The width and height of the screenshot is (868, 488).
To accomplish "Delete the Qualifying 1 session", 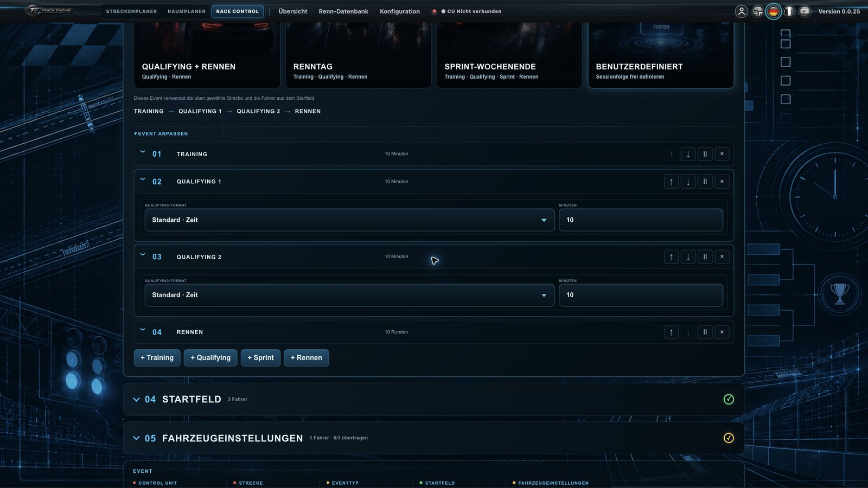I will (722, 182).
